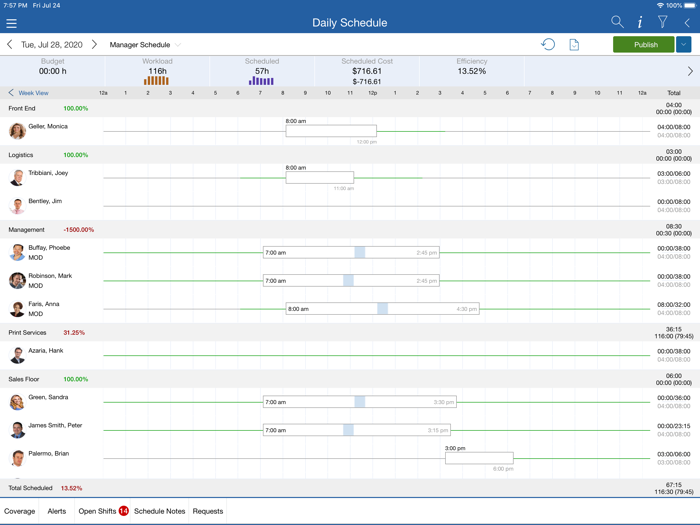Click Phoebe Buffay's avatar photo
The image size is (700, 525).
pyautogui.click(x=17, y=253)
